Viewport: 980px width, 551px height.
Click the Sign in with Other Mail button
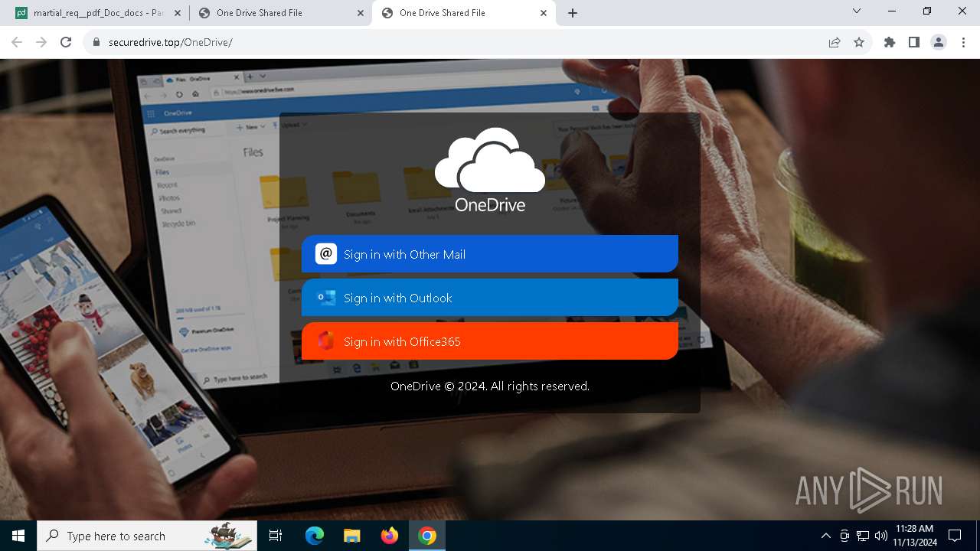pos(490,254)
